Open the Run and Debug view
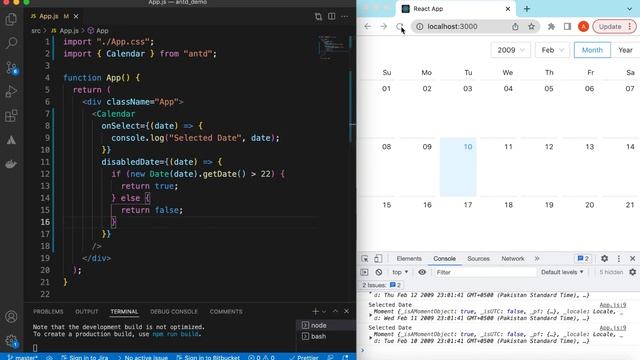This screenshot has width=640, height=360. pos(11,91)
